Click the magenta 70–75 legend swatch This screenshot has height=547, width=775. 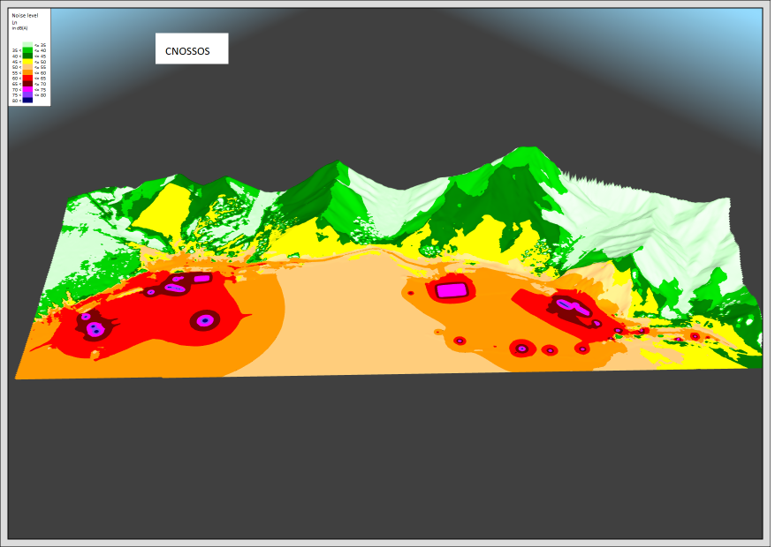coord(27,89)
